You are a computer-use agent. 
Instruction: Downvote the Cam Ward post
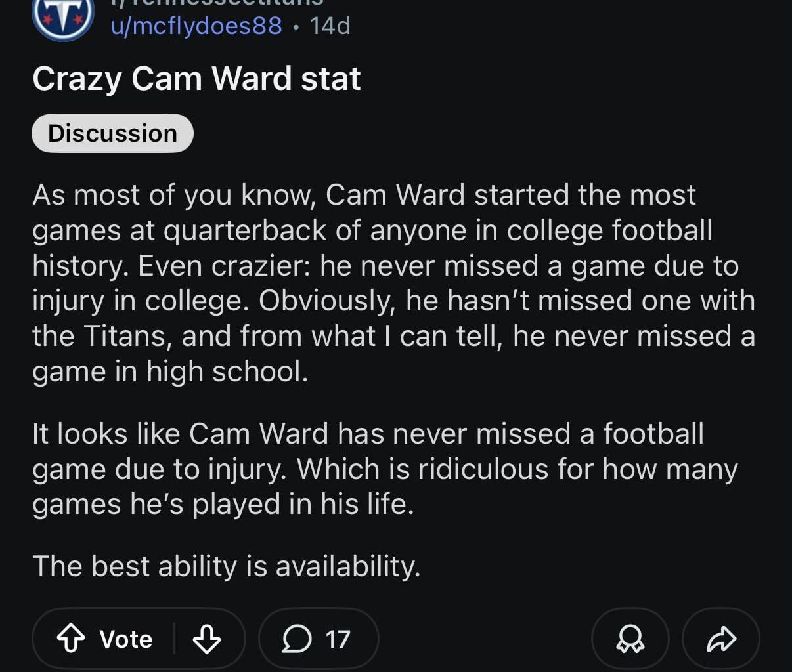click(x=206, y=639)
